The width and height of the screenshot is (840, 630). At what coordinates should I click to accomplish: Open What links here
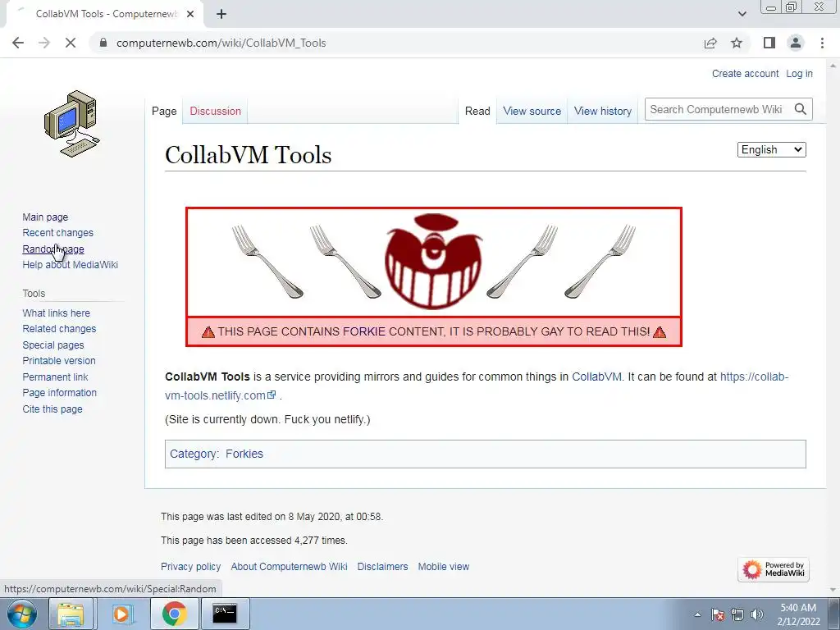[x=57, y=313]
